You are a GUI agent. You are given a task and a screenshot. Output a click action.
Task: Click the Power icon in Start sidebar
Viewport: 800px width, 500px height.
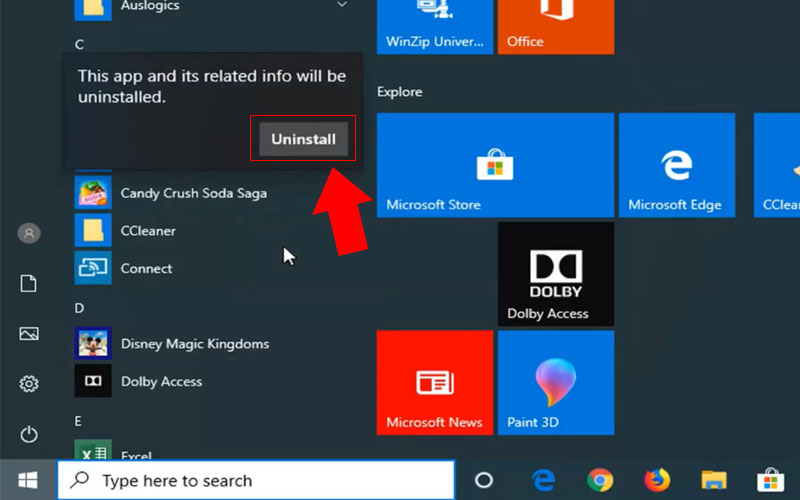coord(29,434)
